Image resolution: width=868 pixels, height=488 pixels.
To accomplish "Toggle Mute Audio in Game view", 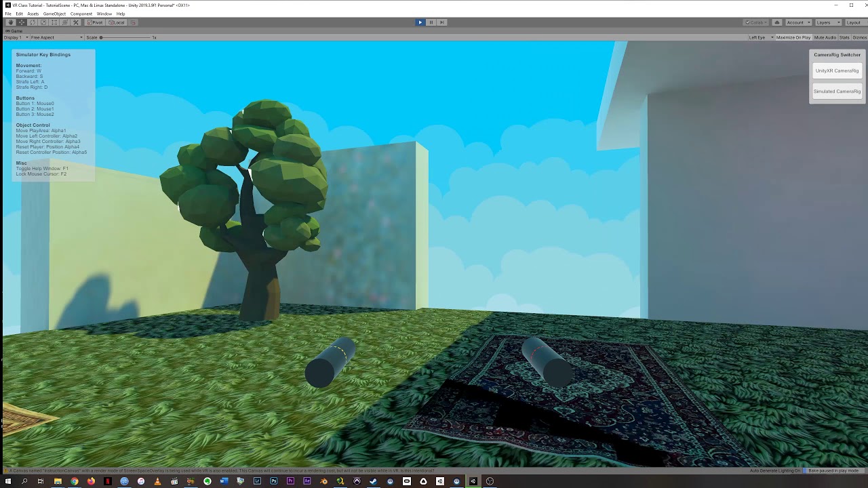I will (x=825, y=37).
